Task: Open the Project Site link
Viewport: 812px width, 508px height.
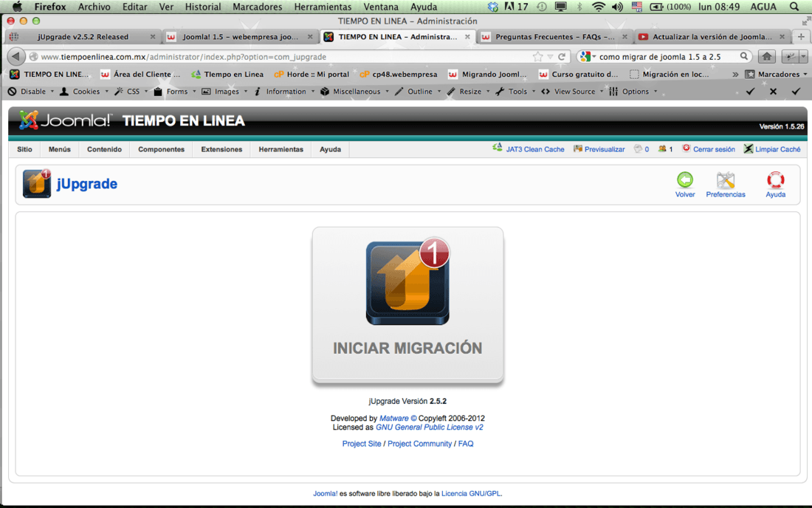Action: [x=362, y=444]
